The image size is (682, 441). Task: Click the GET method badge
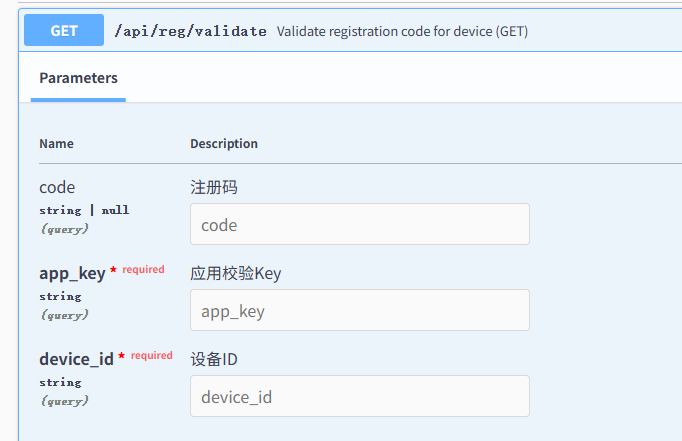(64, 30)
